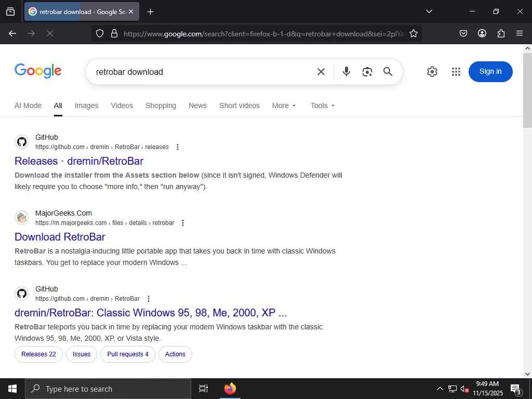Expand the Tools dropdown
This screenshot has width=532, height=399.
[x=323, y=105]
